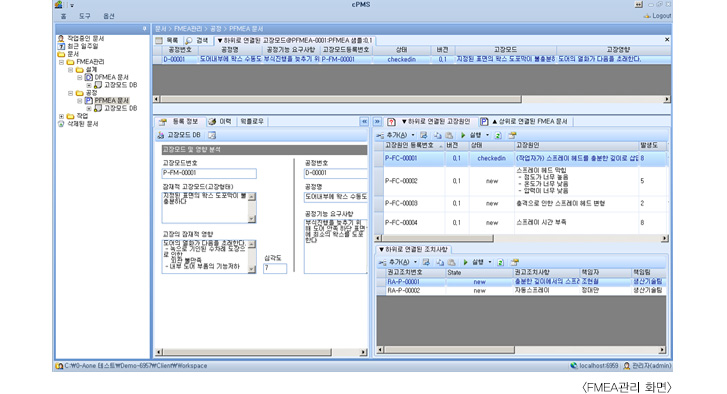Click the double-left-arrow collapse panel icon
The width and height of the screenshot is (727, 394).
pyautogui.click(x=364, y=121)
